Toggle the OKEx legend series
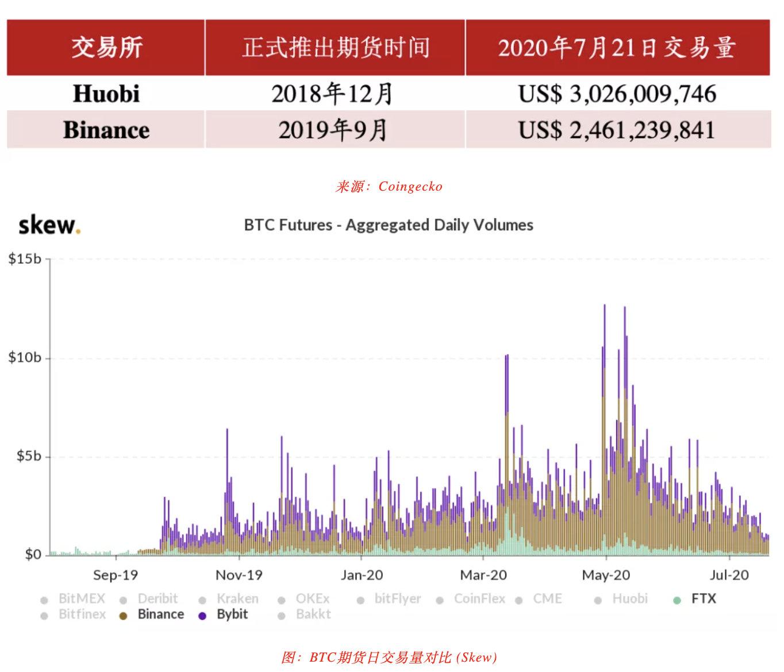 point(304,599)
